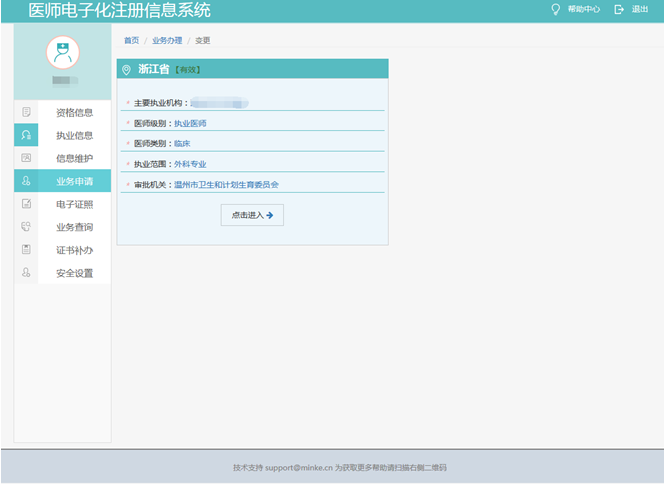Viewport: 667px width, 484px height.
Task: Select 执业信息 in the sidebar
Action: coord(74,135)
